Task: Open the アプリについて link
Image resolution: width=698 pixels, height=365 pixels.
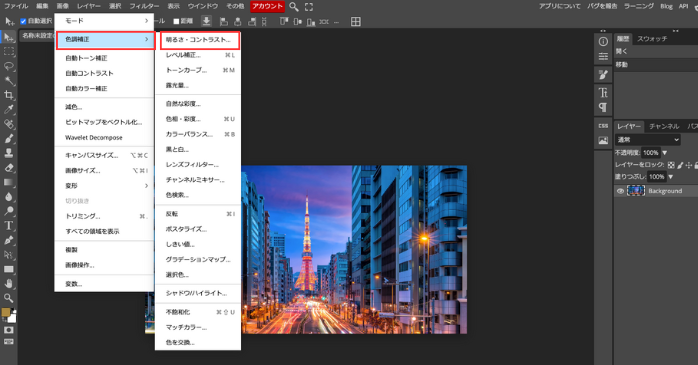Action: [560, 6]
